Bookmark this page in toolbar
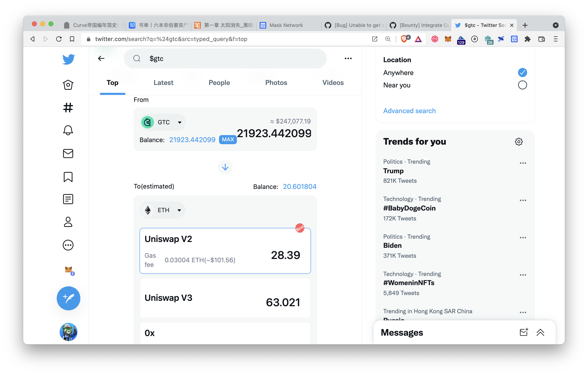 [72, 39]
